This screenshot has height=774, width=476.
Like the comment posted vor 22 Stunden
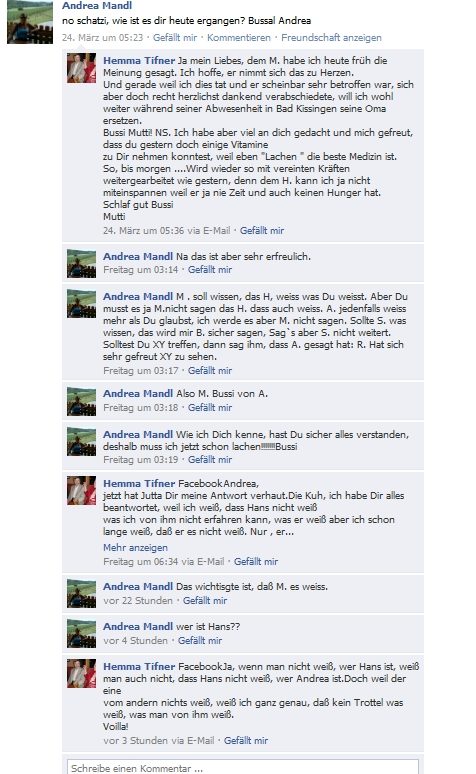tap(205, 601)
